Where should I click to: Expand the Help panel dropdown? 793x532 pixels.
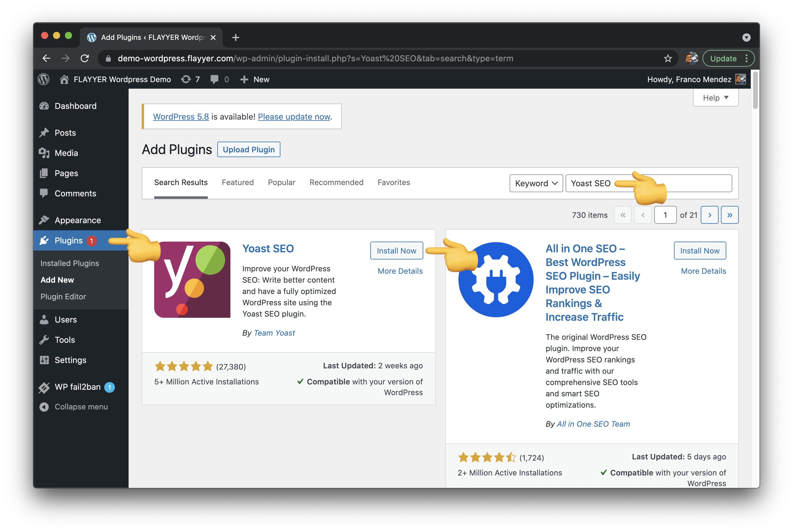[x=715, y=98]
